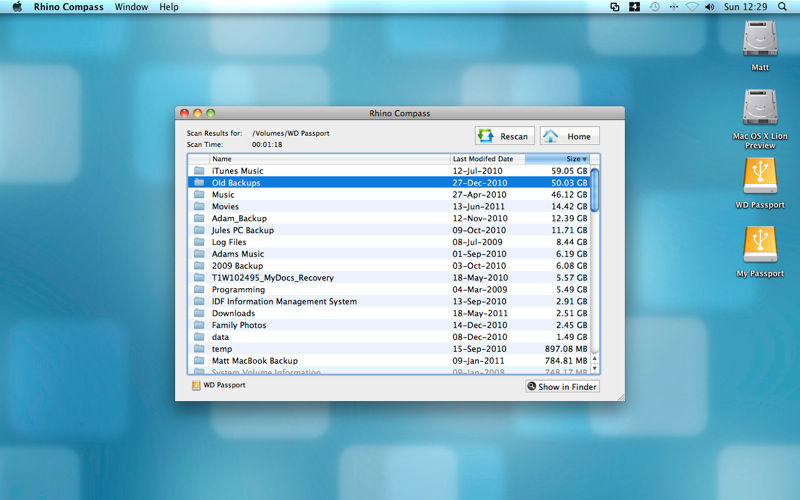Click the Wi-Fi status icon
This screenshot has height=500, width=800.
point(692,7)
